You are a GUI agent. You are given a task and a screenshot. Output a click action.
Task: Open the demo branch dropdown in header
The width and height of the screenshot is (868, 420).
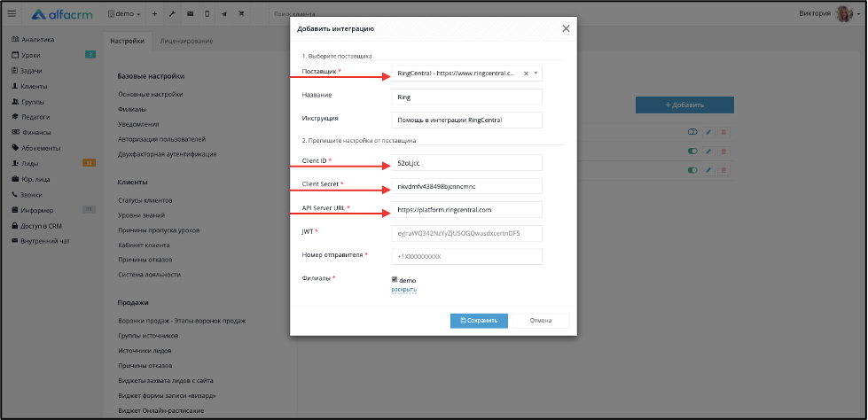tap(124, 14)
